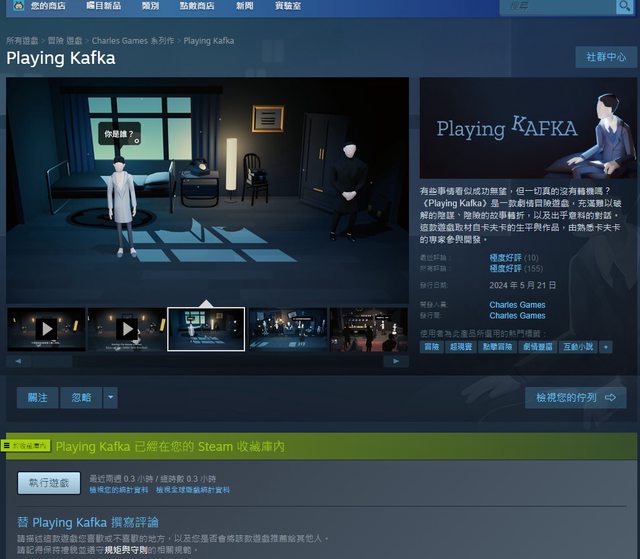The width and height of the screenshot is (640, 559).
Task: Click the Charles Games developer link
Action: (517, 305)
